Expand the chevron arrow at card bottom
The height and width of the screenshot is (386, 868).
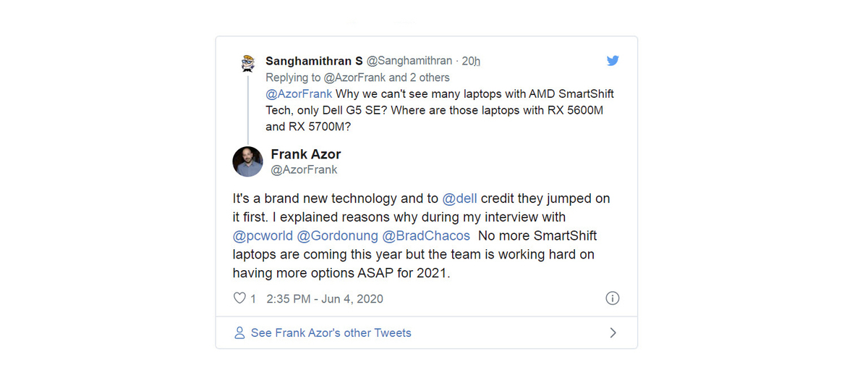[613, 333]
